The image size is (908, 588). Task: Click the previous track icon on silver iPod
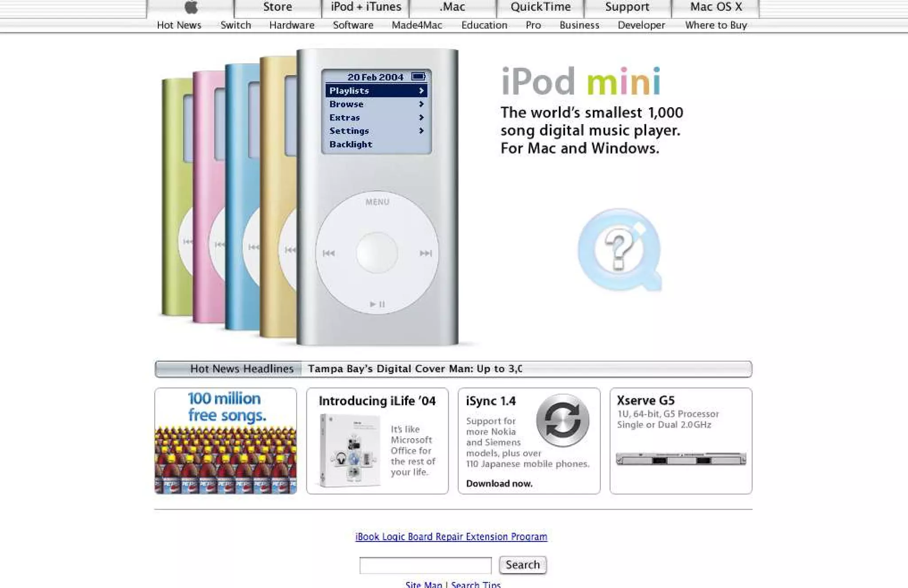pos(329,253)
